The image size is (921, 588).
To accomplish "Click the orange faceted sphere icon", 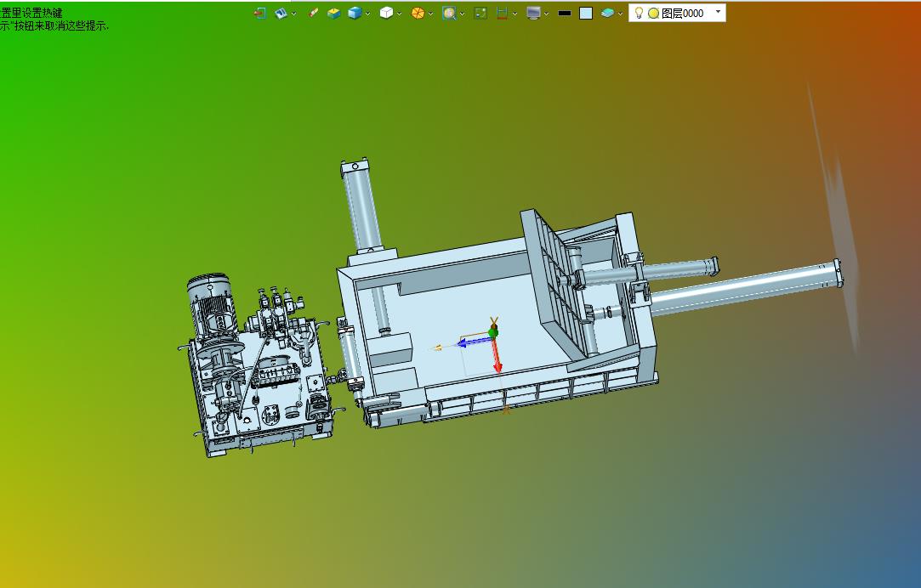I will (418, 13).
